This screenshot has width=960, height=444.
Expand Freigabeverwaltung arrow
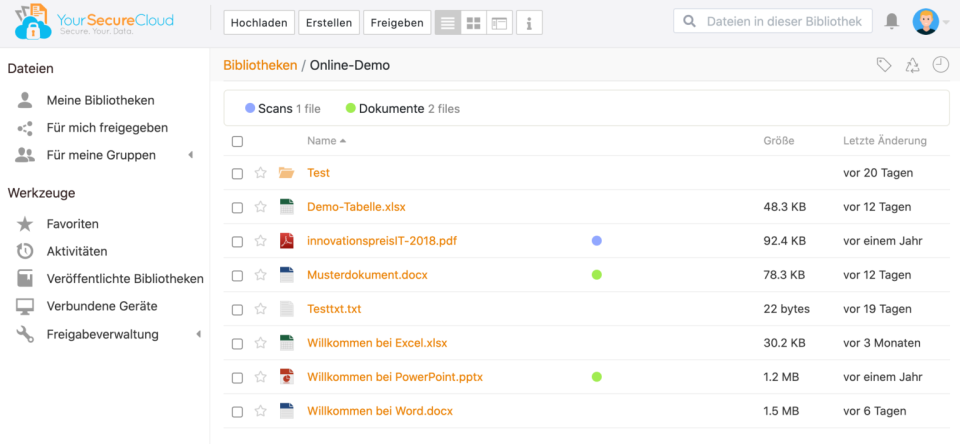pyautogui.click(x=198, y=334)
